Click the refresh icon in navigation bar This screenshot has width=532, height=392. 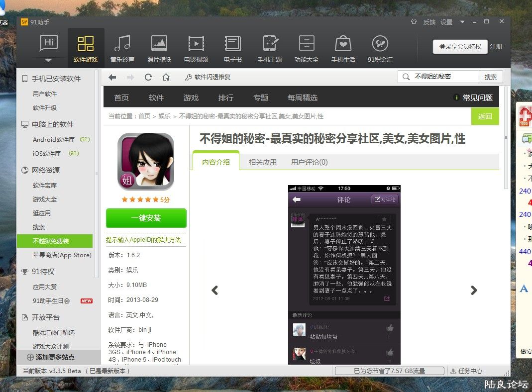point(148,77)
